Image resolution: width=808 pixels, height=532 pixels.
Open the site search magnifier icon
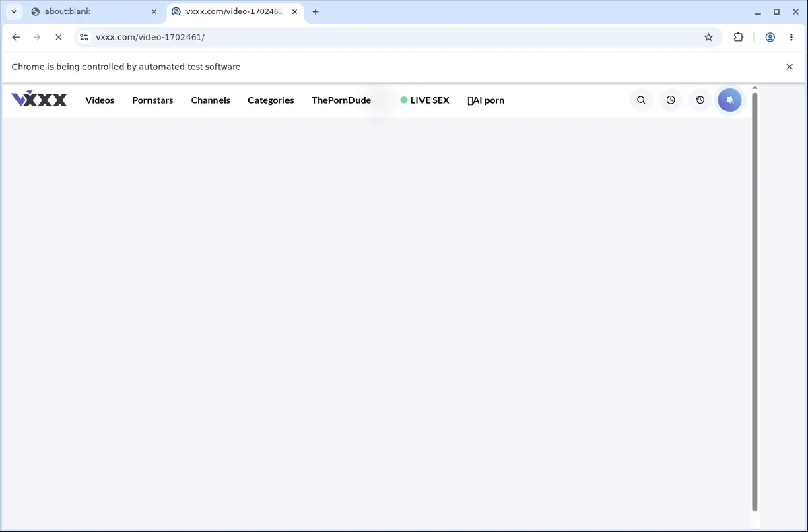[x=641, y=100]
